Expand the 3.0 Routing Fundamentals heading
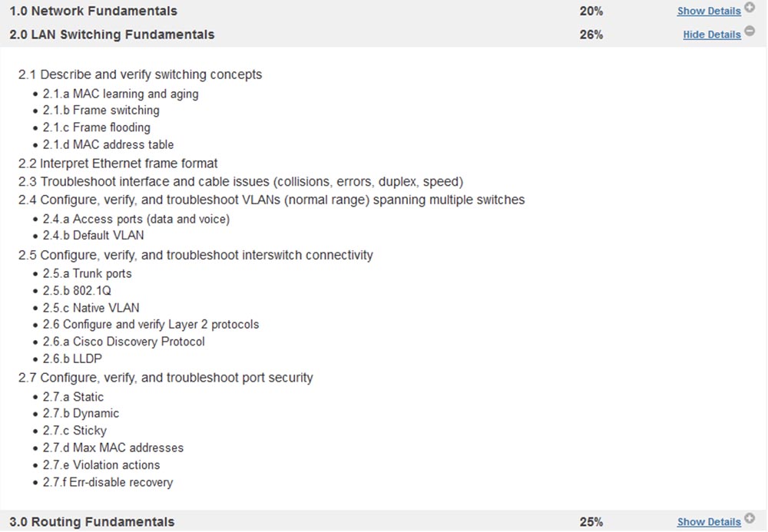 pyautogui.click(x=92, y=522)
